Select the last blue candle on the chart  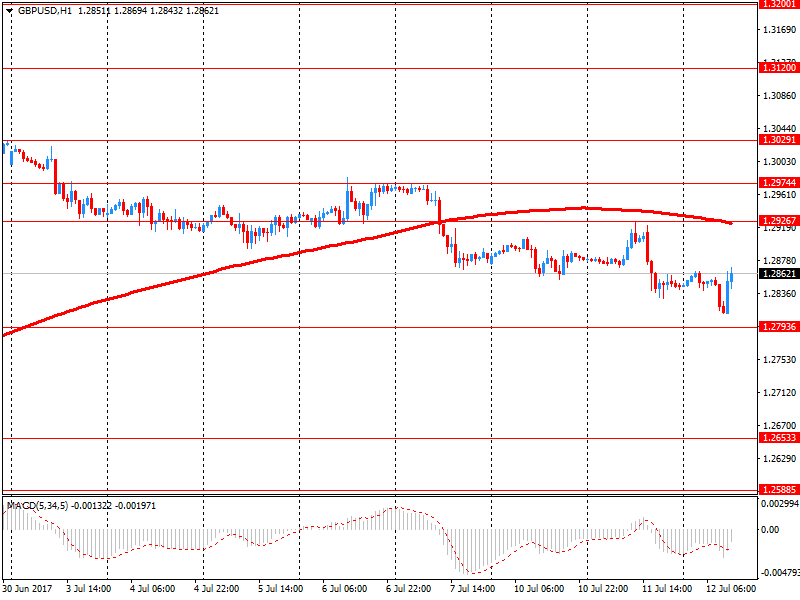(732, 277)
